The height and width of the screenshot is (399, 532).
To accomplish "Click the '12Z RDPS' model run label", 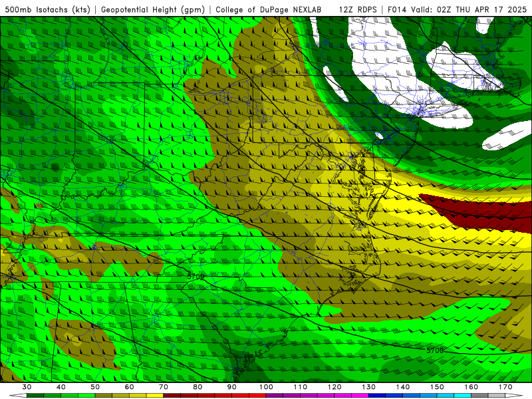I will pyautogui.click(x=358, y=10).
